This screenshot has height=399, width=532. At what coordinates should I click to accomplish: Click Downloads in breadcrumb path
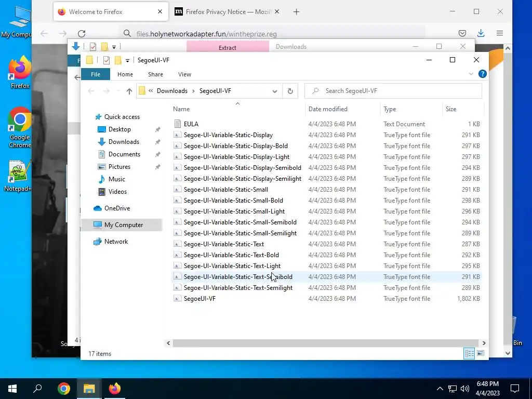172,91
